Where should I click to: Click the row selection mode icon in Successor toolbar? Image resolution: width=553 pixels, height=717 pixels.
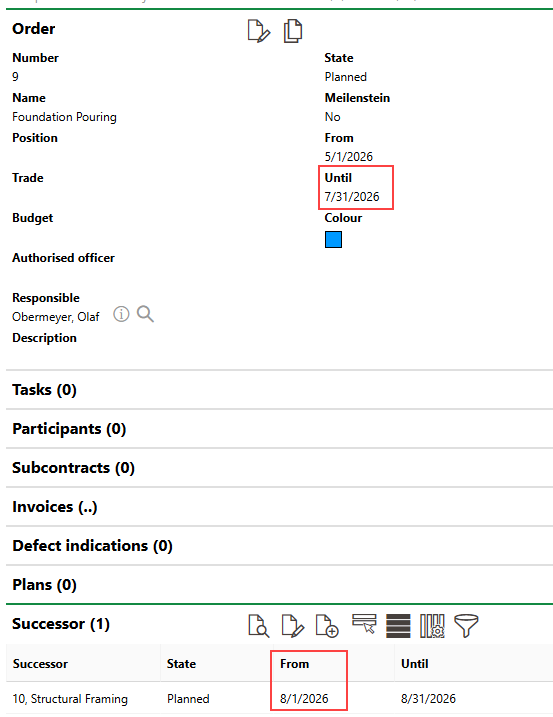coord(364,625)
